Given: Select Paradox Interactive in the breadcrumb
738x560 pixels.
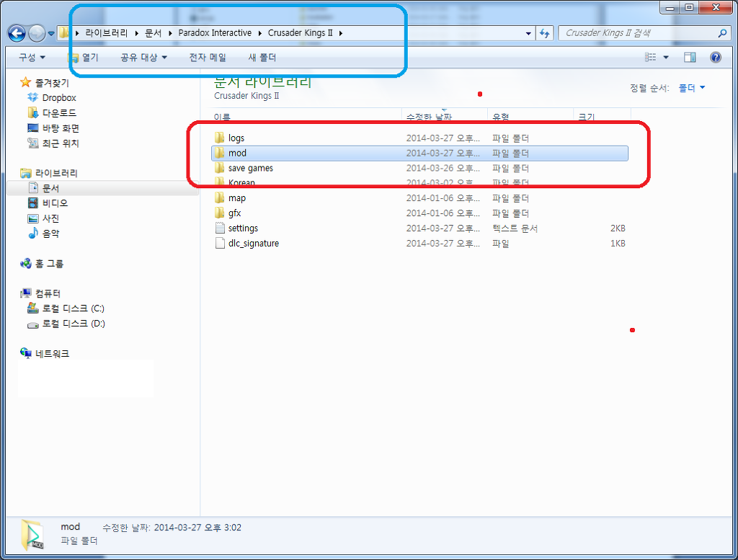Looking at the screenshot, I should (215, 33).
